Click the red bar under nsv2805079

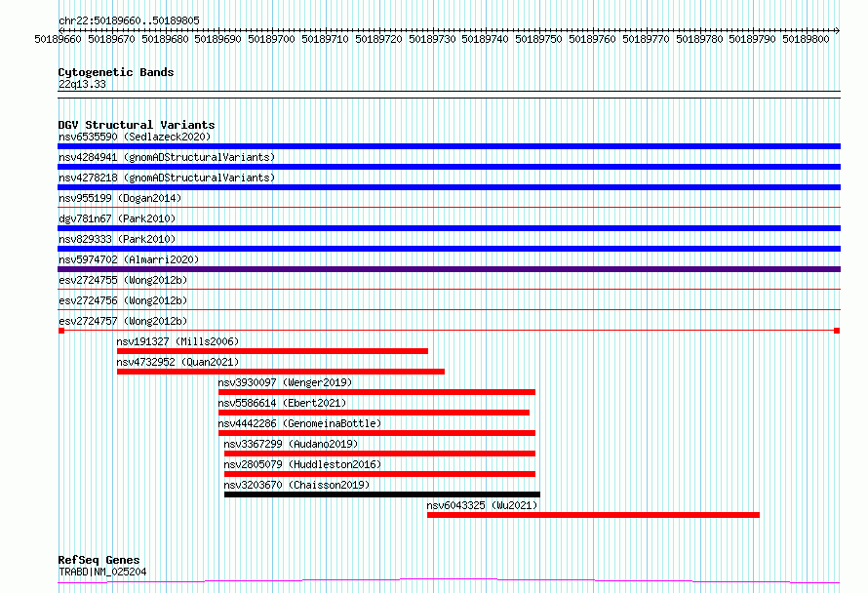pyautogui.click(x=379, y=474)
